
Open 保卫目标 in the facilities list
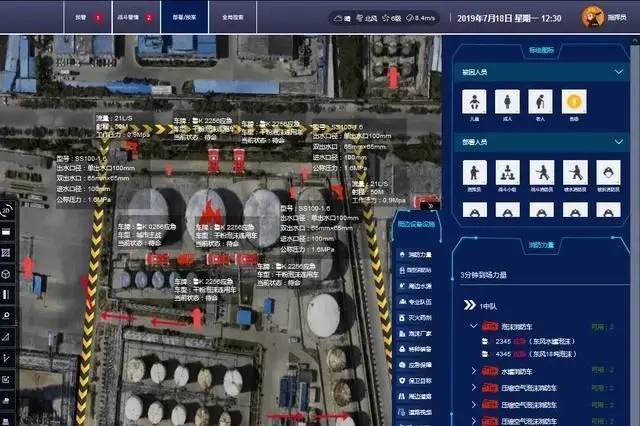pos(415,380)
